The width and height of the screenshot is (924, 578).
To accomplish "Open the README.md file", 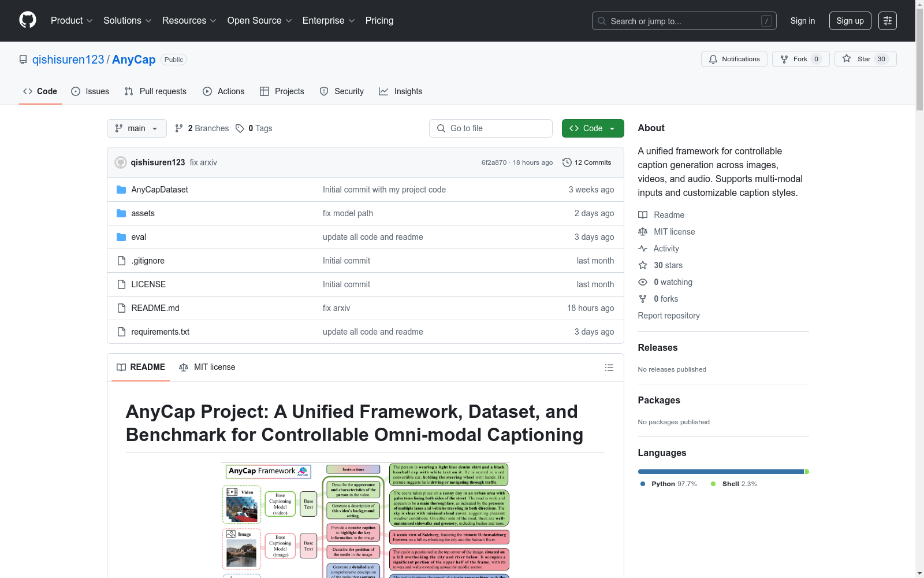I will point(155,308).
